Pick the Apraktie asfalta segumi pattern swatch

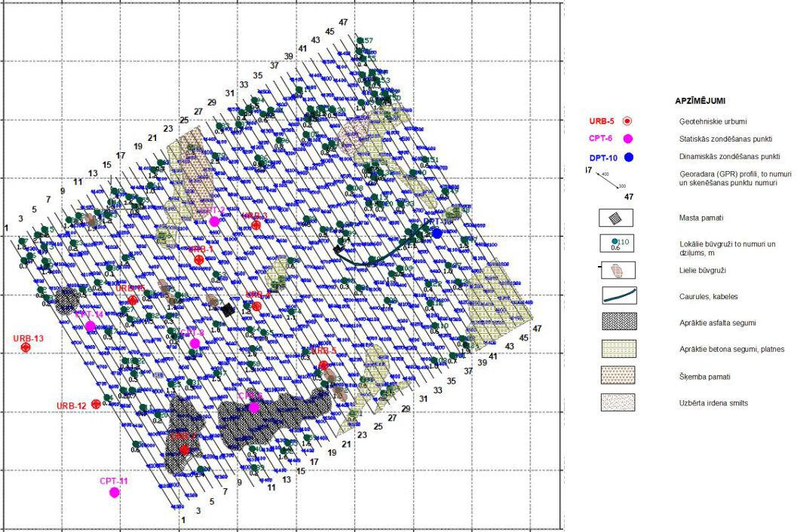pyautogui.click(x=618, y=322)
